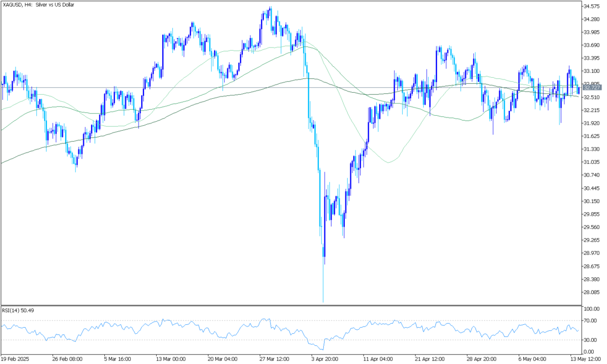Click the 33.985 price axis label
The width and height of the screenshot is (607, 364).
point(592,32)
